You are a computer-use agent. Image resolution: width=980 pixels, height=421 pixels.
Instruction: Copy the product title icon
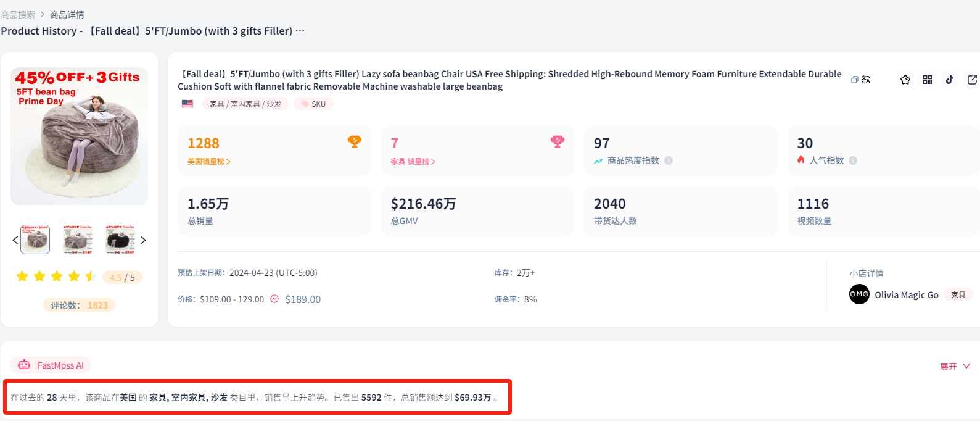point(854,80)
